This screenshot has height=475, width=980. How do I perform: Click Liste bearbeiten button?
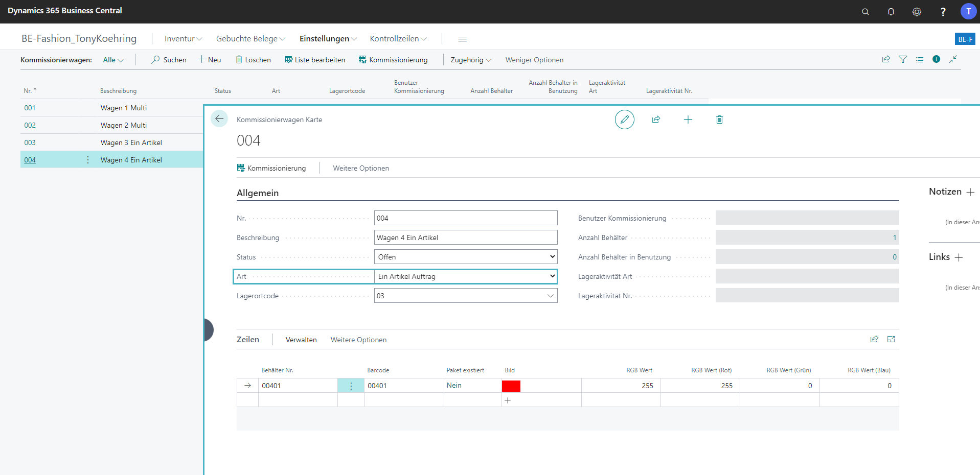[315, 60]
